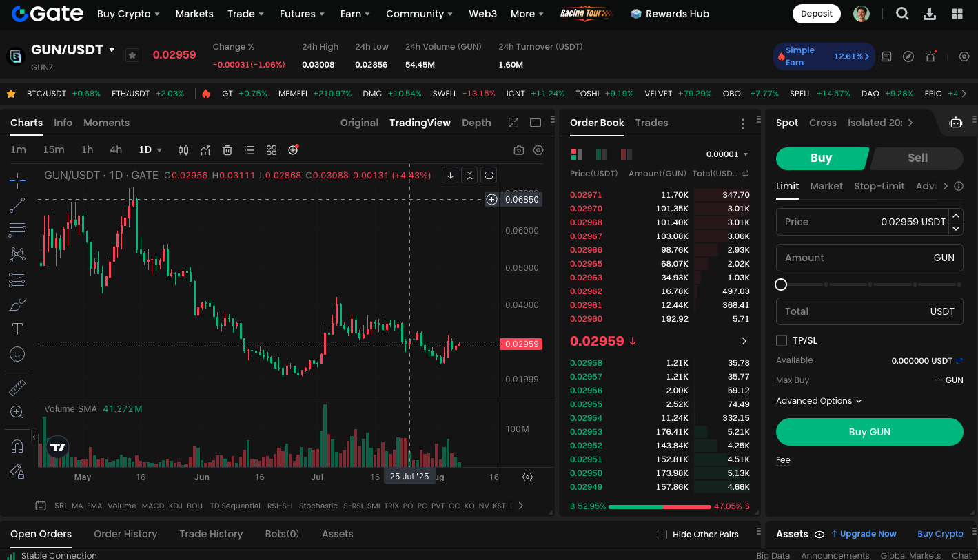Open the emoji sticker tool
Viewport: 978px width, 560px height.
[x=18, y=354]
